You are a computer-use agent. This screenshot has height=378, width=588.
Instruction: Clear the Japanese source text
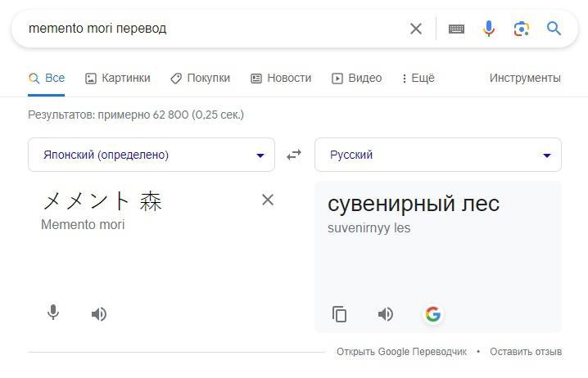[x=268, y=200]
